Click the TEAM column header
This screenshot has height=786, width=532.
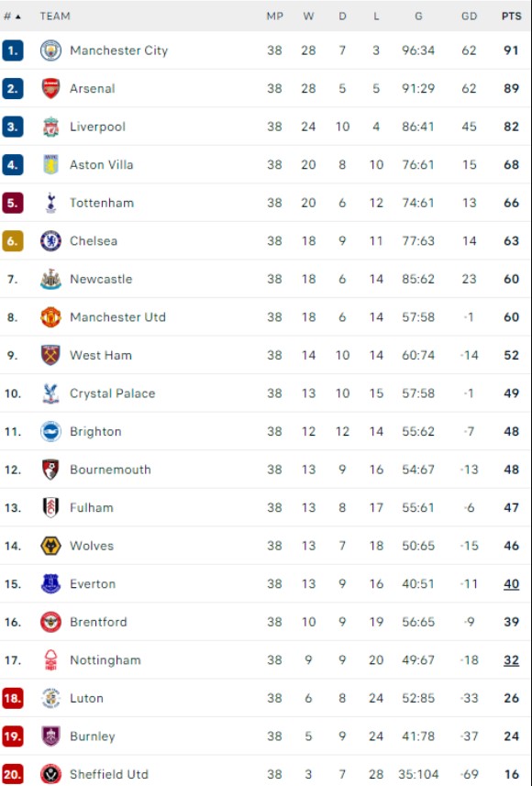(x=55, y=17)
